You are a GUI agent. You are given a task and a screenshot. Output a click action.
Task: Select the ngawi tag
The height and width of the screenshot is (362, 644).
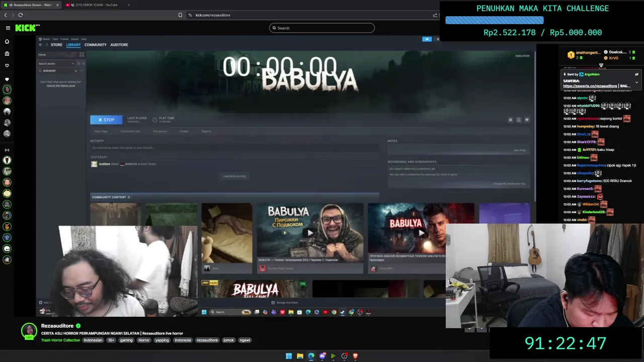pos(245,340)
